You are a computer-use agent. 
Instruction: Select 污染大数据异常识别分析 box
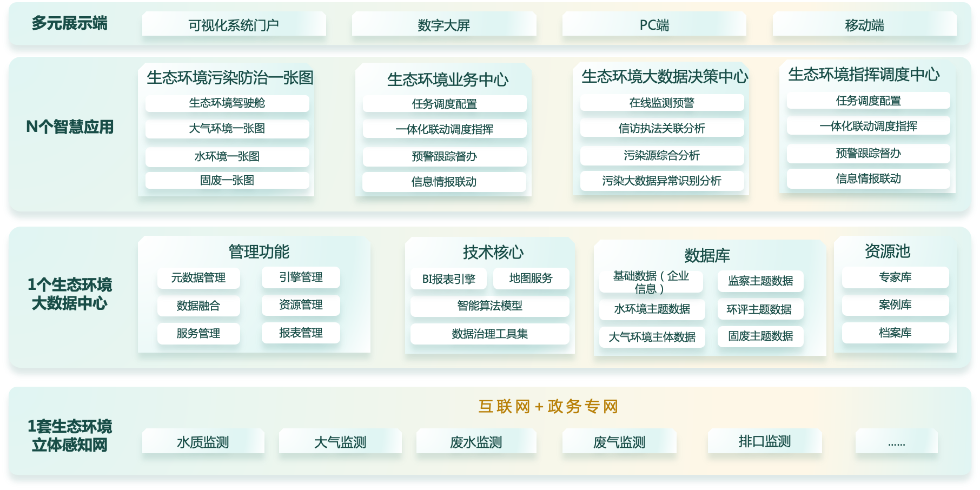tap(662, 181)
